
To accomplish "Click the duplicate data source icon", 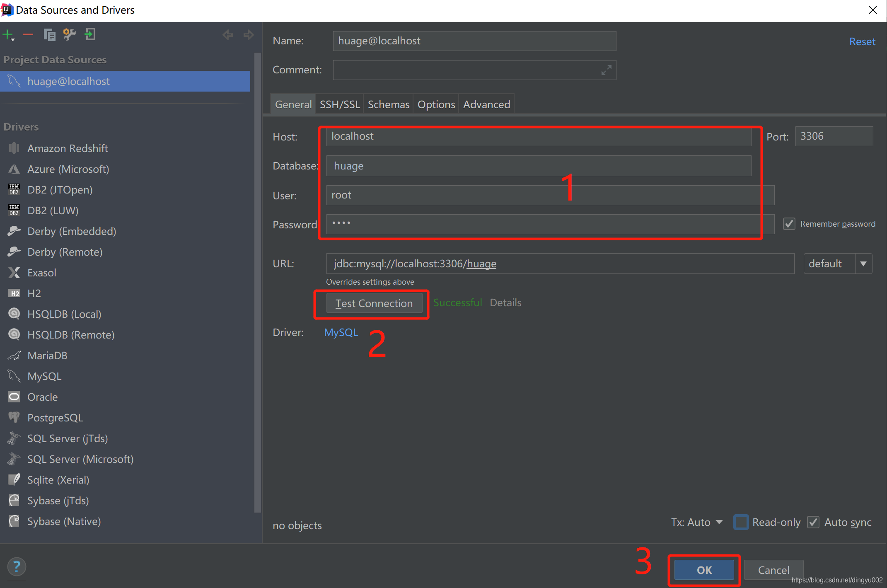I will [x=49, y=34].
